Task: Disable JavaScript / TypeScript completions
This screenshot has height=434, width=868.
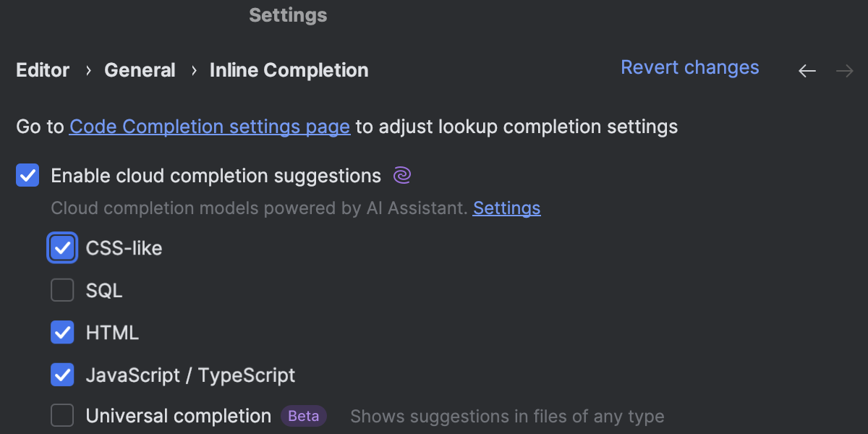Action: pos(62,375)
